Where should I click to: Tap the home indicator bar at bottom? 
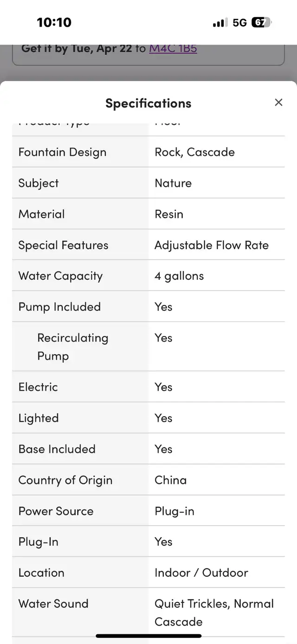click(x=148, y=636)
